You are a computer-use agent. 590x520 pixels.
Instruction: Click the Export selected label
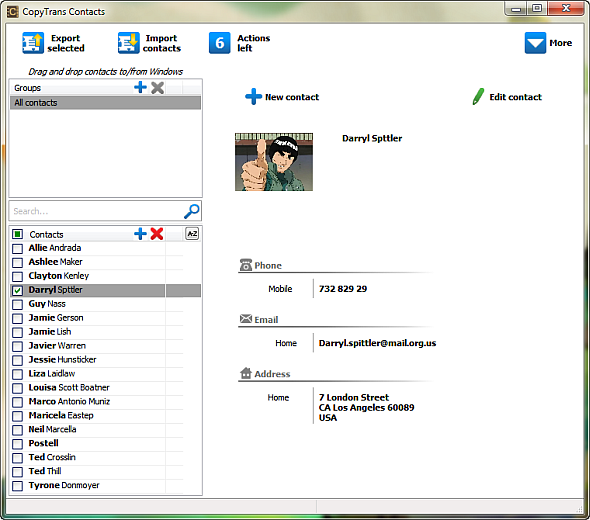click(x=66, y=43)
